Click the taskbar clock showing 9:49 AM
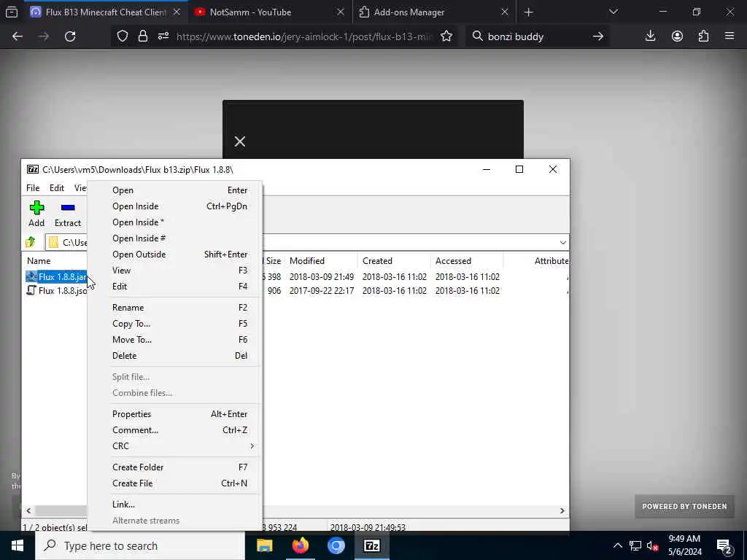The width and height of the screenshot is (747, 560). [x=684, y=545]
